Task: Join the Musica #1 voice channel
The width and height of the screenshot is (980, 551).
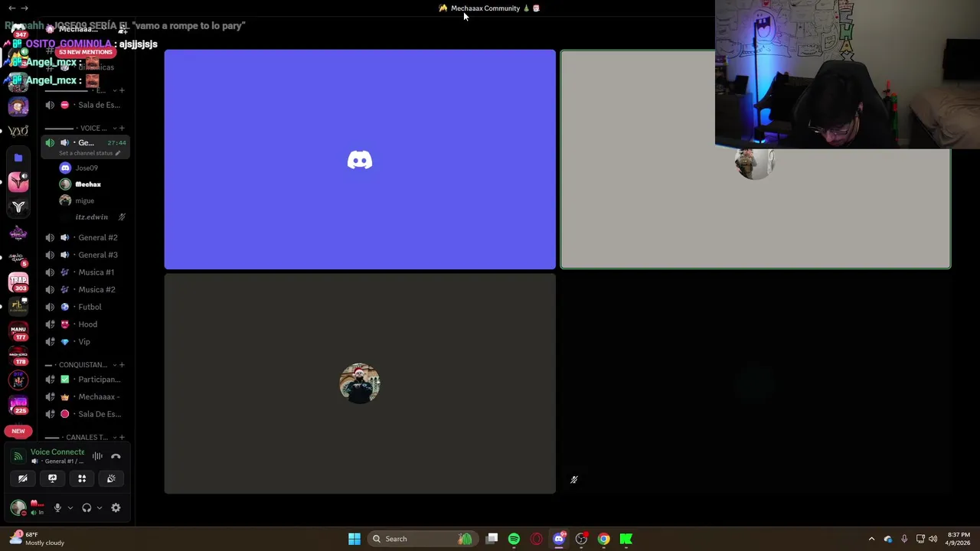Action: [x=85, y=272]
